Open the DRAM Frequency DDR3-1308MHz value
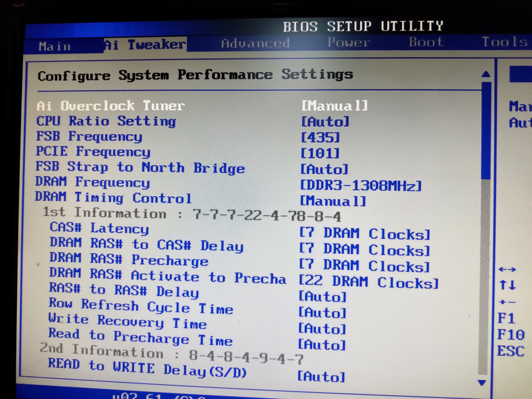The image size is (532, 399). pyautogui.click(x=361, y=186)
